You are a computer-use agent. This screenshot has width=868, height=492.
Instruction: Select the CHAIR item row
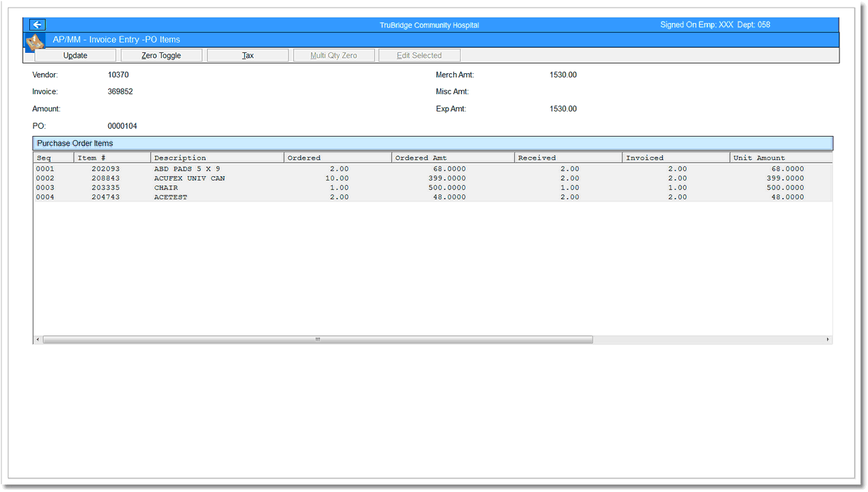[432, 187]
